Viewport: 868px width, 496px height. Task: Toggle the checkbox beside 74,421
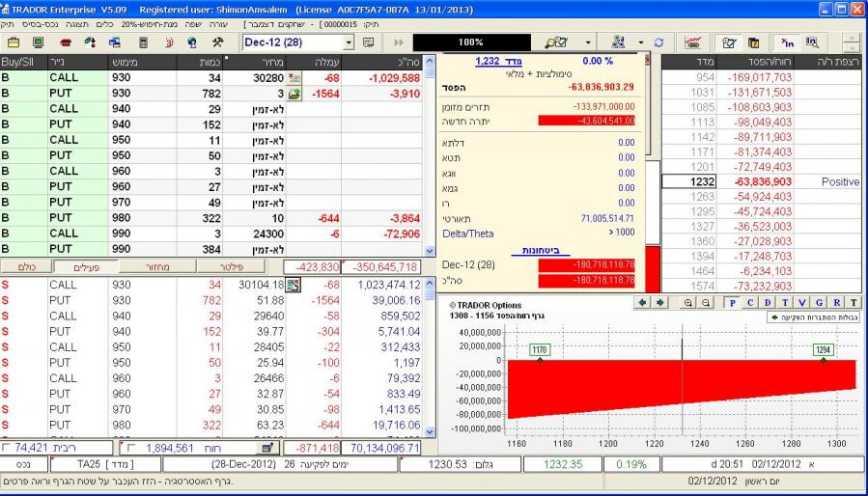(x=9, y=448)
